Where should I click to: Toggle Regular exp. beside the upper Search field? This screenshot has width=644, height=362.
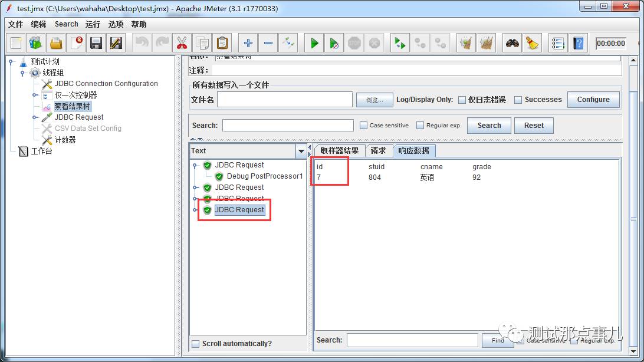pyautogui.click(x=420, y=125)
